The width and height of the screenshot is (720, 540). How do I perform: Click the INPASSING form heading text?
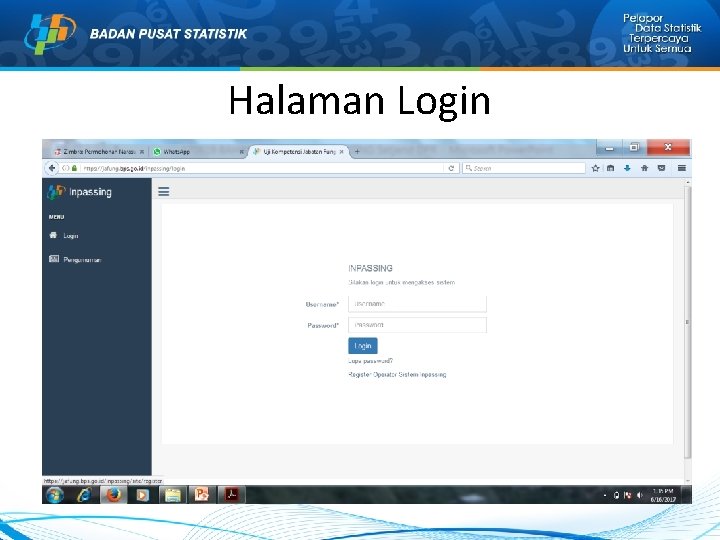(370, 268)
